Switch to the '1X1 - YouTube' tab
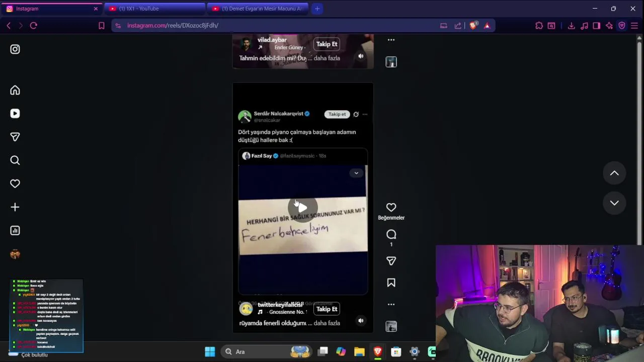644x362 pixels. [155, 9]
